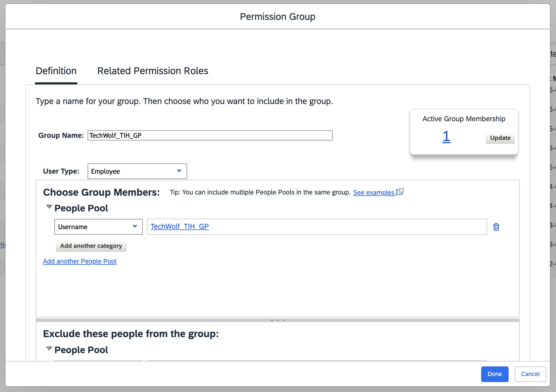Delete the Username people pool row
Viewport: 556px width, 392px height.
(496, 227)
